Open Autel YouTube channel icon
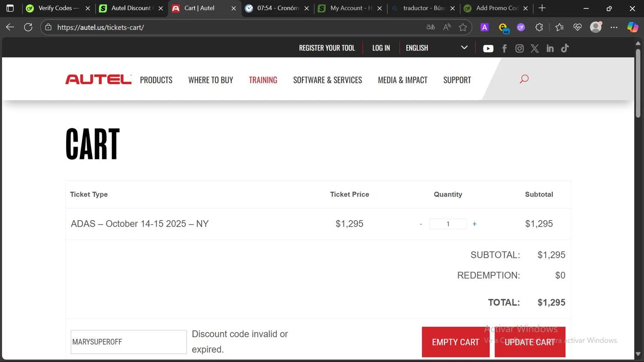 (488, 48)
